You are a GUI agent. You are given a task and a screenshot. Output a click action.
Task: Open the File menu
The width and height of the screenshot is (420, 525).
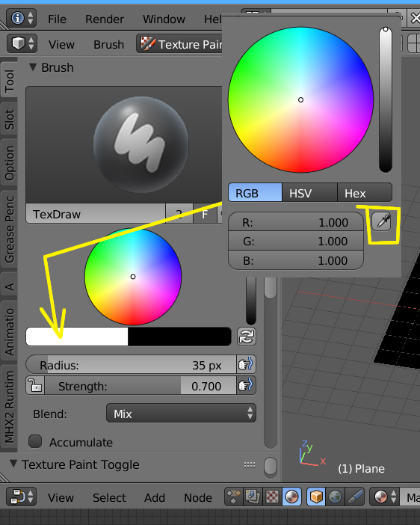point(57,19)
